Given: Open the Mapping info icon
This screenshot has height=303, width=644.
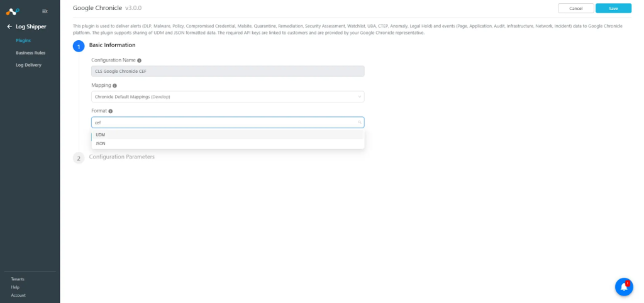Looking at the screenshot, I should [x=114, y=86].
